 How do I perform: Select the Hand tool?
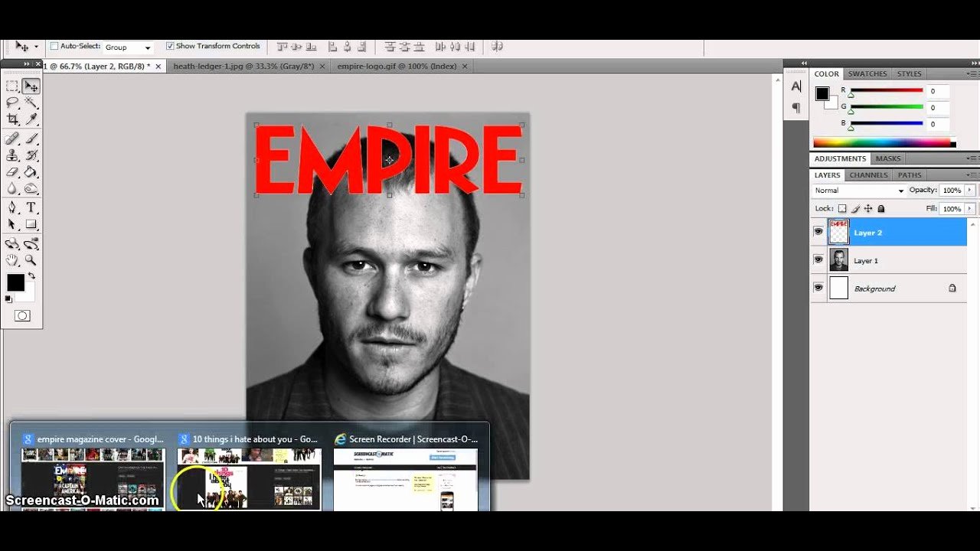point(12,260)
